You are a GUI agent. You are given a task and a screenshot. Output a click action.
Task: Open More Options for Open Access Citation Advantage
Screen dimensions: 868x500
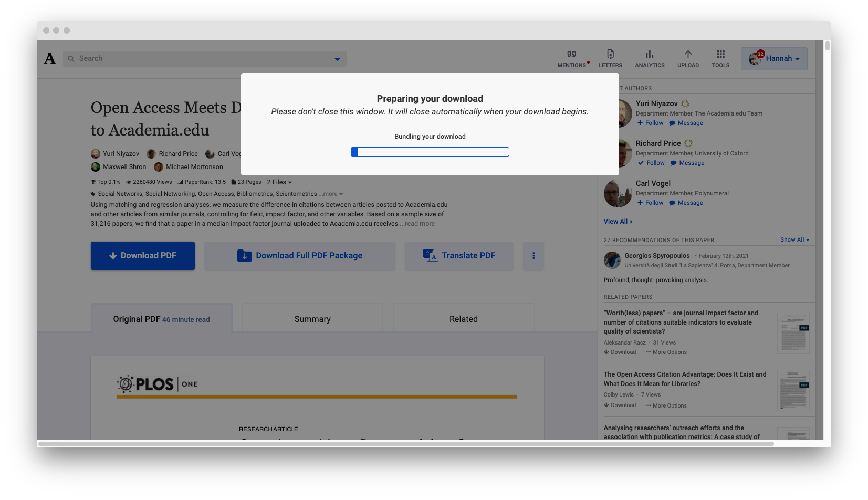pos(666,405)
